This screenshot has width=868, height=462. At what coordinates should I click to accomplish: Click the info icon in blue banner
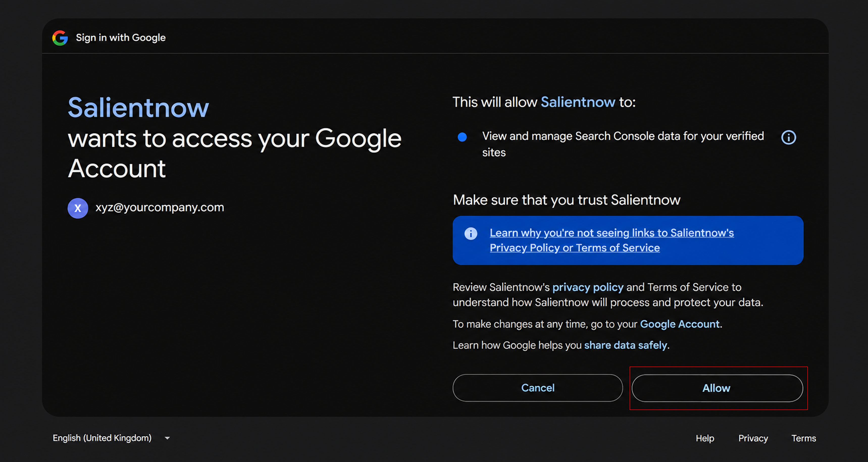pyautogui.click(x=471, y=233)
